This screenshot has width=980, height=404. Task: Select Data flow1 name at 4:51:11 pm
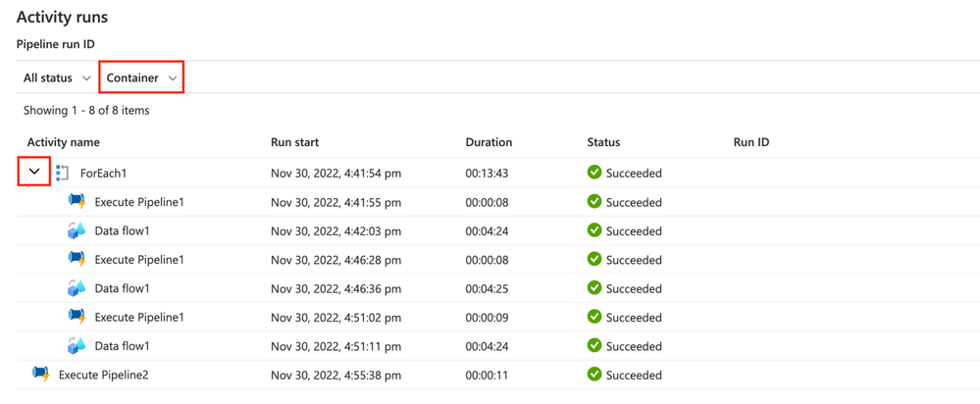pyautogui.click(x=122, y=346)
